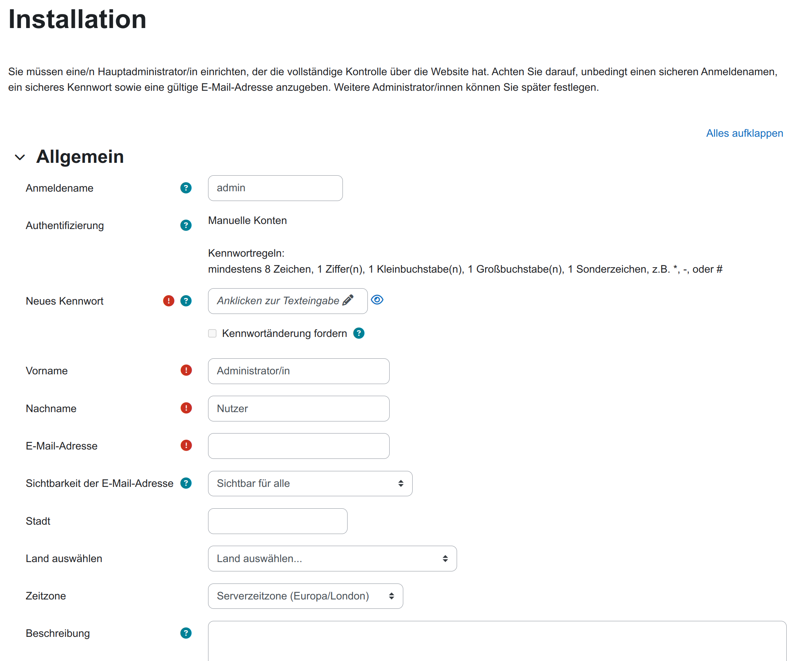
Task: Click help icon beside Neues Kennwort
Action: click(186, 301)
